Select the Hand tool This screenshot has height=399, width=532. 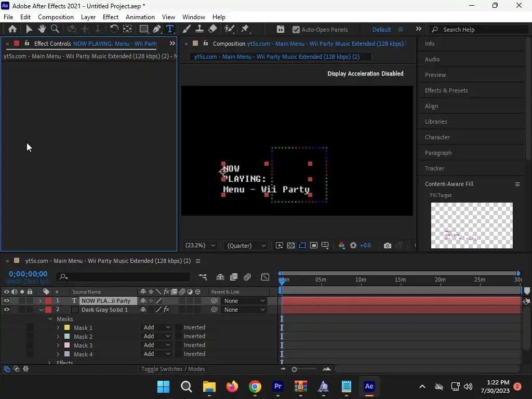coord(42,29)
